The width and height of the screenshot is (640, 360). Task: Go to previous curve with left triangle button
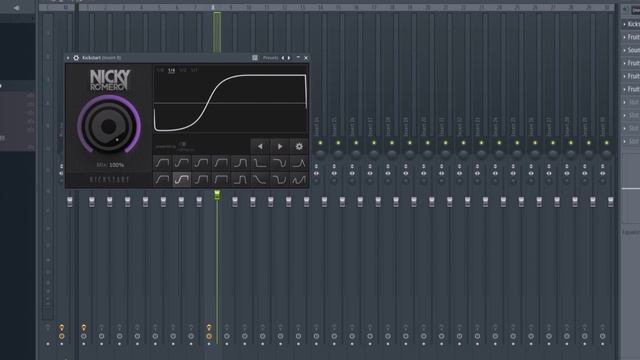pyautogui.click(x=260, y=146)
